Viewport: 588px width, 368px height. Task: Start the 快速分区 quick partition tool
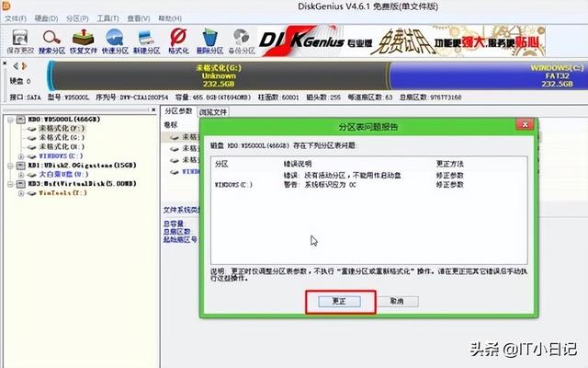[x=115, y=41]
